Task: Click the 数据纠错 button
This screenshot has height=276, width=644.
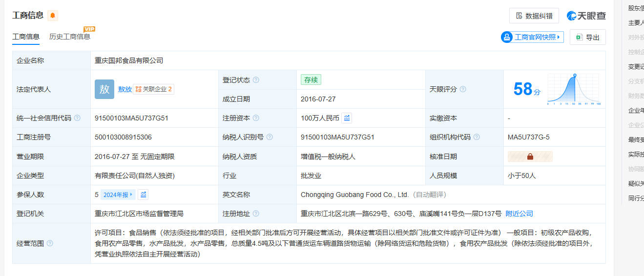Action: click(x=534, y=16)
